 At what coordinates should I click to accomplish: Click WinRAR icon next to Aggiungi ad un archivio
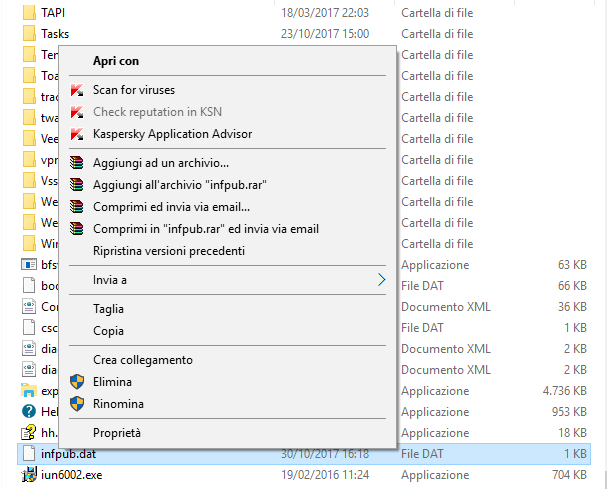pos(77,163)
